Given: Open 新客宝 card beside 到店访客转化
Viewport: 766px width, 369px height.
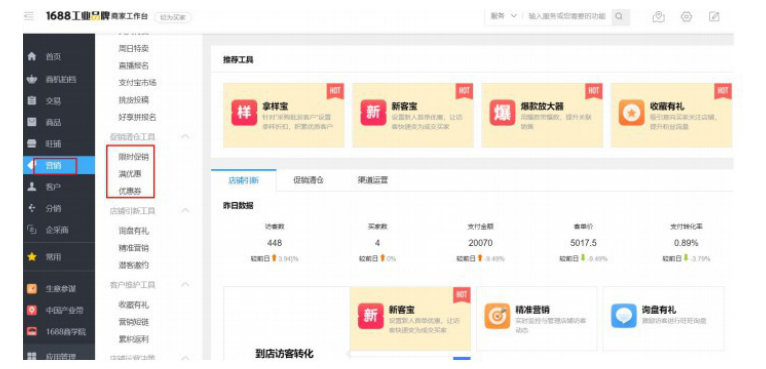Looking at the screenshot, I should [410, 319].
